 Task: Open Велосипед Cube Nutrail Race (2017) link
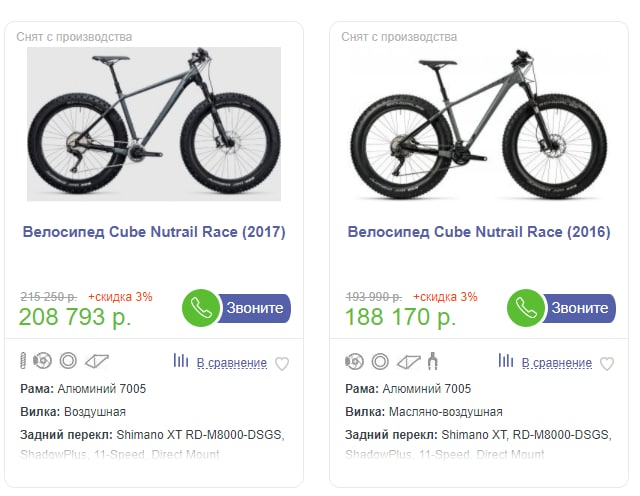pos(154,232)
